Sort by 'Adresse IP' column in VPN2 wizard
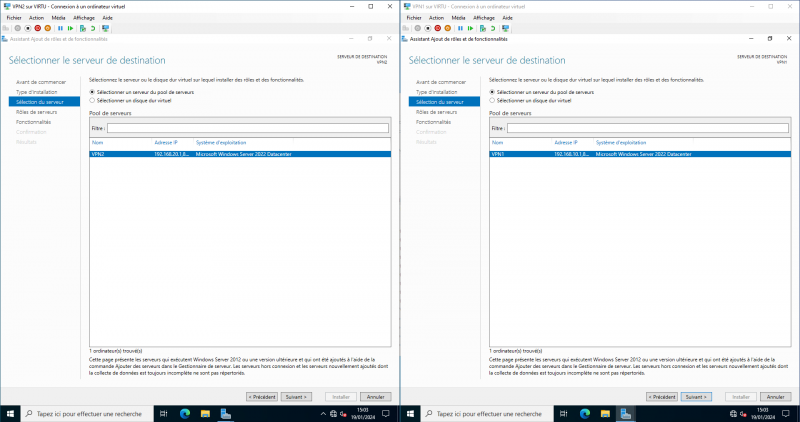Screen dimensions: 800x422 click(x=166, y=143)
